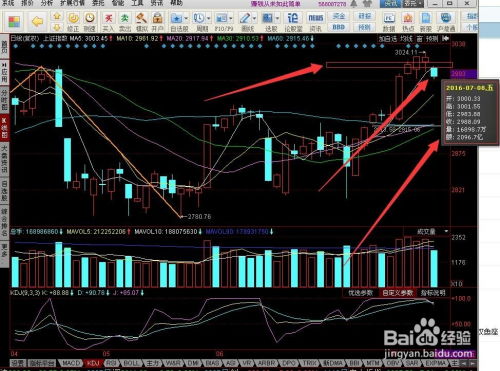Click the 2016-07-08 candlestick on chart
500x371 pixels.
pos(434,72)
